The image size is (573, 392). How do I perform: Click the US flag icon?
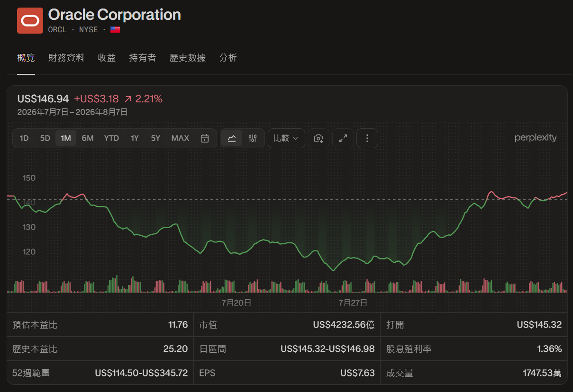[115, 30]
